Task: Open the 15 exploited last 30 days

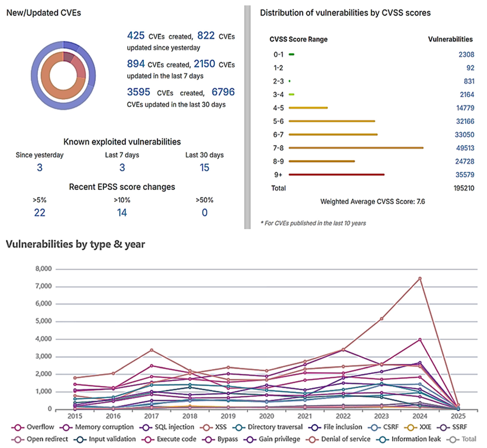Action: tap(204, 167)
